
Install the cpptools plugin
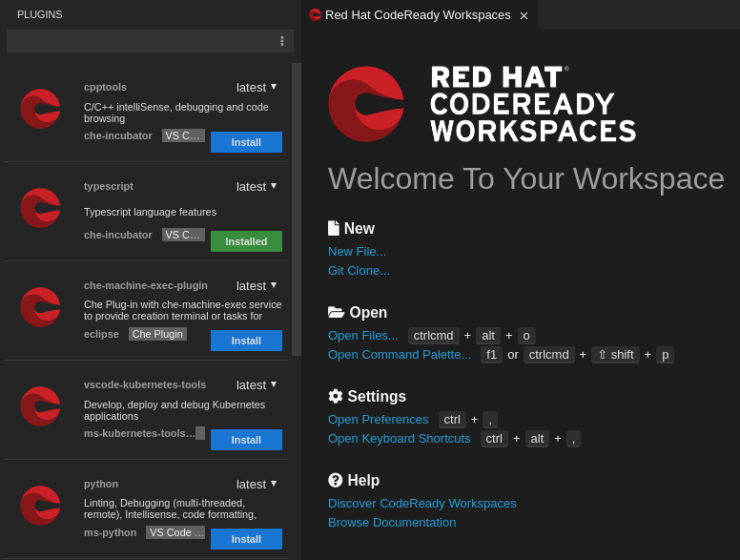pyautogui.click(x=246, y=142)
